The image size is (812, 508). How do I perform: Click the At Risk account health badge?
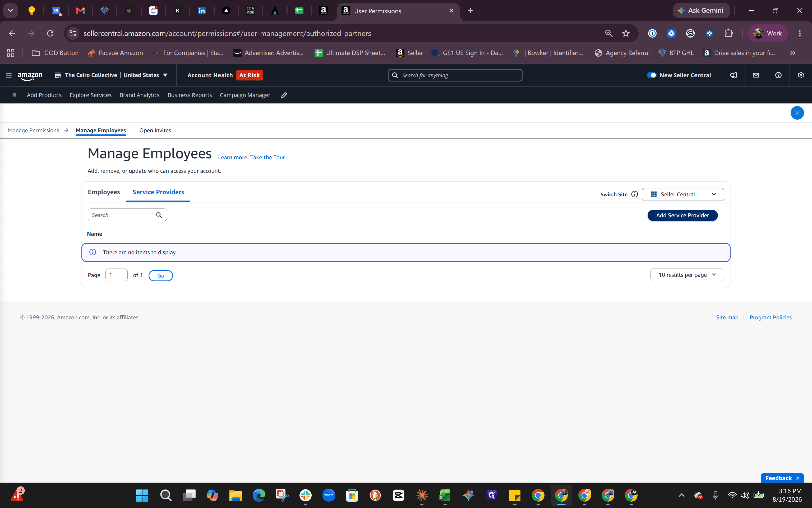pyautogui.click(x=249, y=75)
